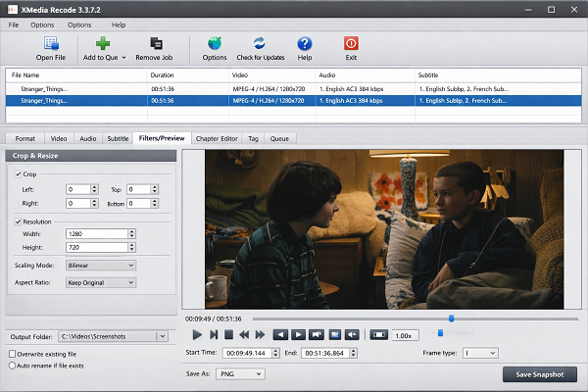The image size is (588, 392).
Task: Expand the Scaling Mode Bilinear dropdown
Action: pos(101,265)
